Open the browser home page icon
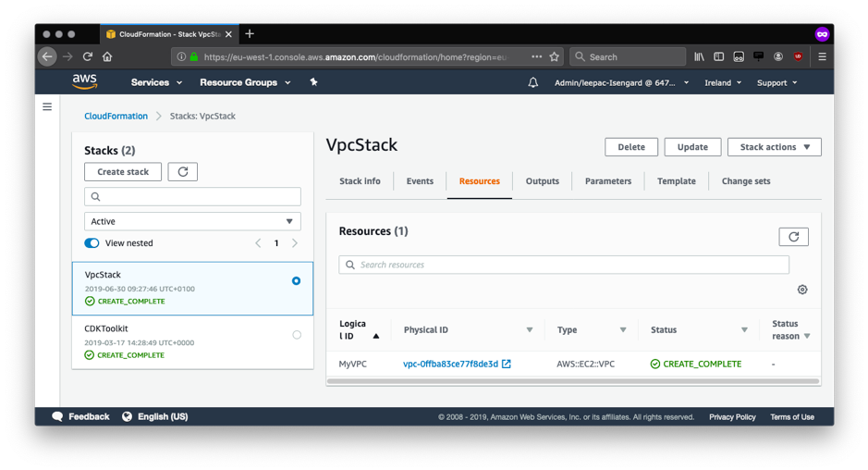Viewport: 868px width, 470px height. 107,56
